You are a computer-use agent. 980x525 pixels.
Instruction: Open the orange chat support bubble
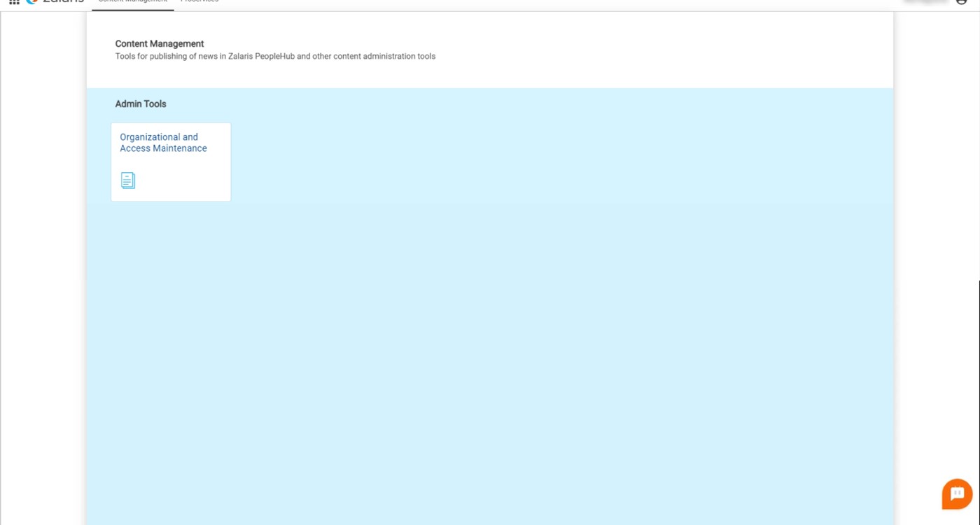point(957,494)
